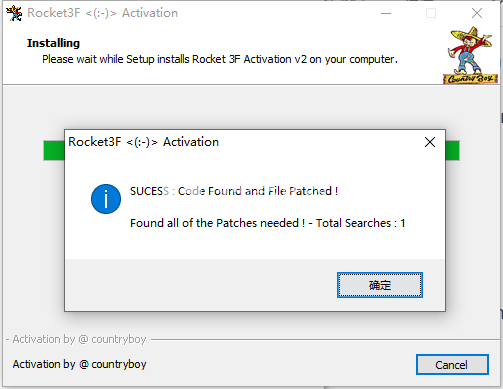Click the greyed-out maximize window button
The image size is (503, 389).
point(431,13)
